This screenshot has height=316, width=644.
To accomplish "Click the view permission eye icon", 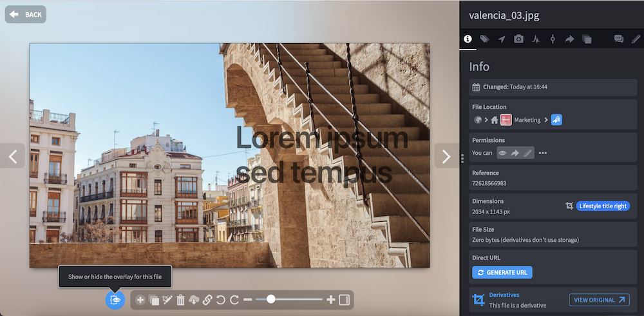I will pyautogui.click(x=502, y=153).
